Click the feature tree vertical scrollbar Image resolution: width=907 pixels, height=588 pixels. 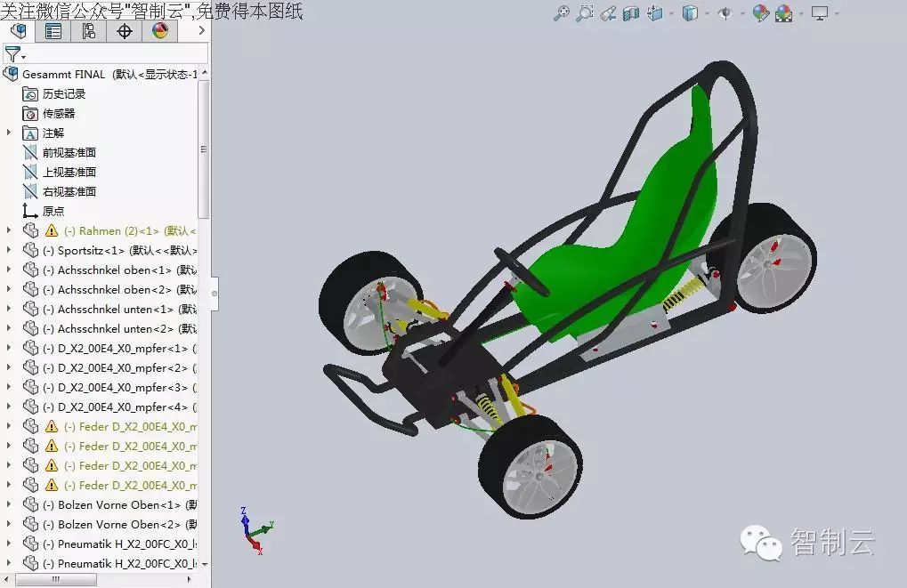click(204, 149)
